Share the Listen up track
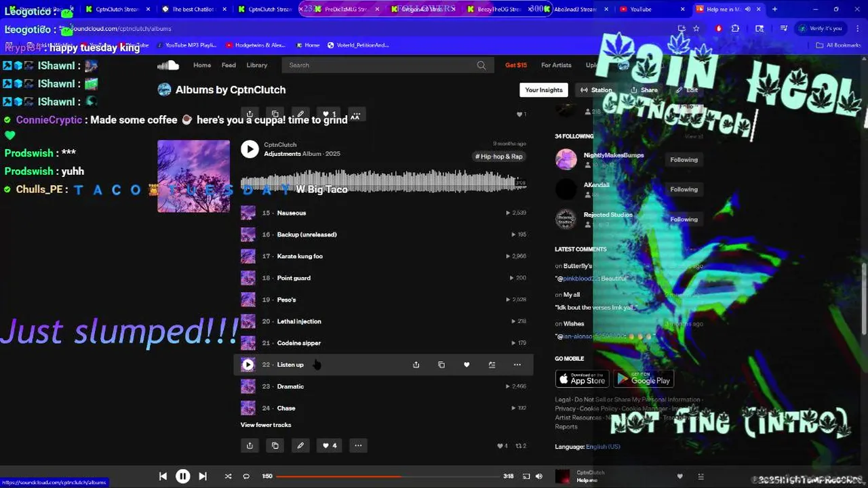 pyautogui.click(x=416, y=365)
